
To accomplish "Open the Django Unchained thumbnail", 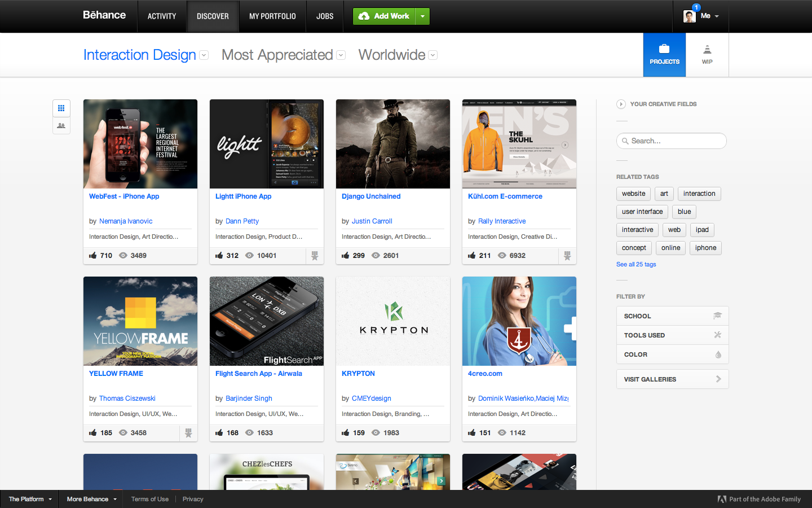I will (393, 144).
